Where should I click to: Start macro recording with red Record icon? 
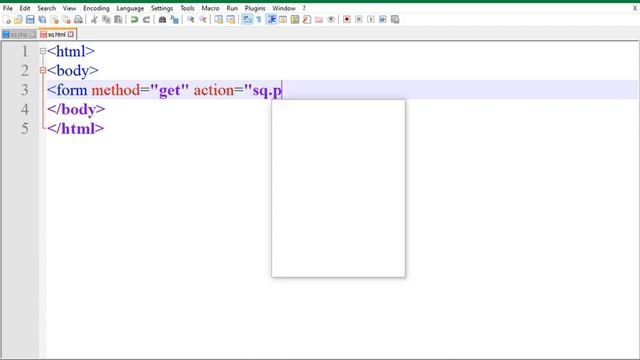click(x=347, y=20)
